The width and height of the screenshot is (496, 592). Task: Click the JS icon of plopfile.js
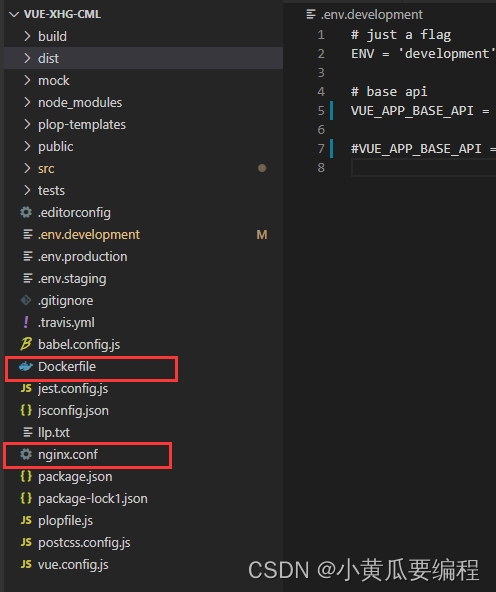(x=26, y=520)
